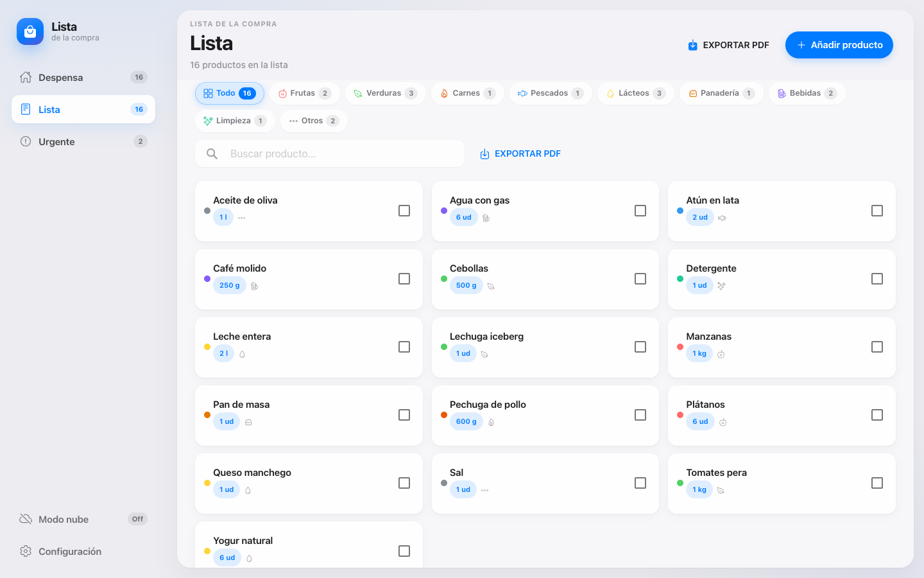Focus the Buscar producto search field
Screen dimensions: 924x578
330,153
